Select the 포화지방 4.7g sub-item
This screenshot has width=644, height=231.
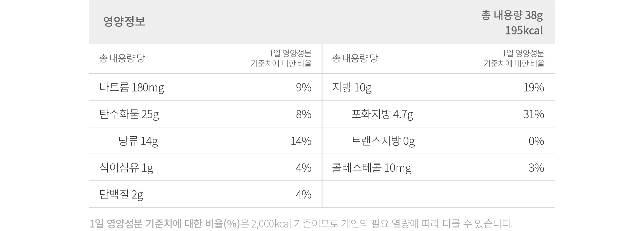(382, 114)
